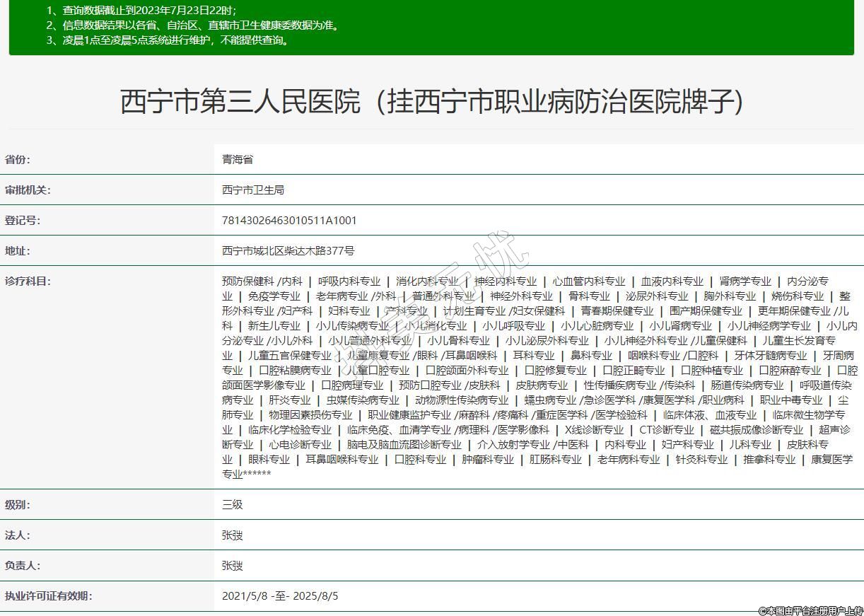Select the 省份 row label
The image size is (864, 616).
18,160
